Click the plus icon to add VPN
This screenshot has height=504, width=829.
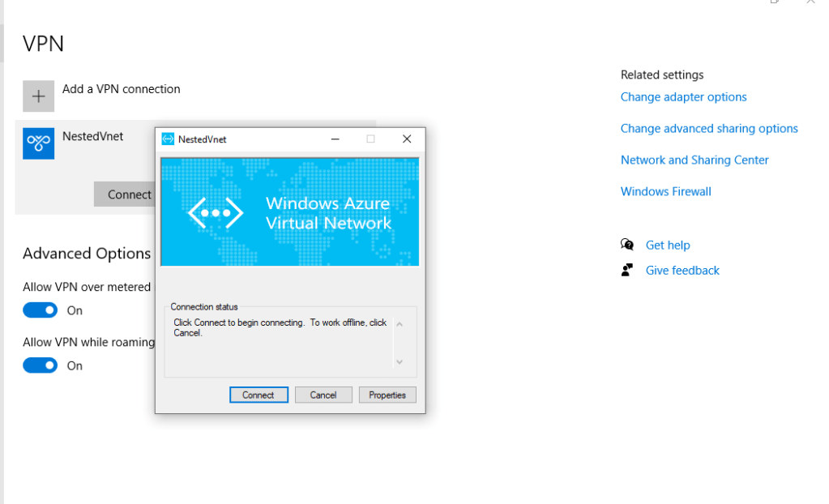(38, 96)
